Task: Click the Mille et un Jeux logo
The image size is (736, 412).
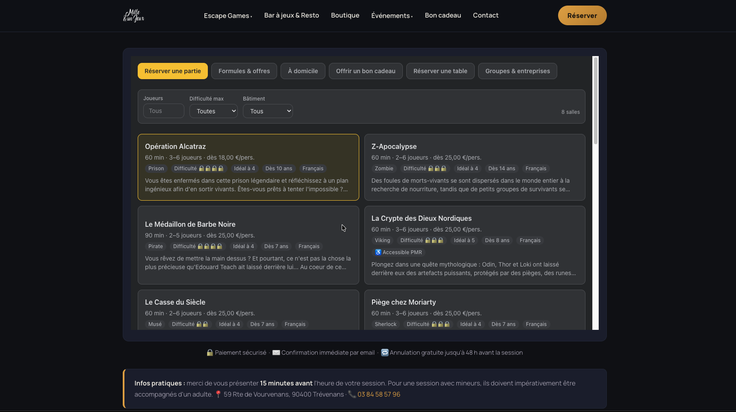Action: tap(133, 15)
